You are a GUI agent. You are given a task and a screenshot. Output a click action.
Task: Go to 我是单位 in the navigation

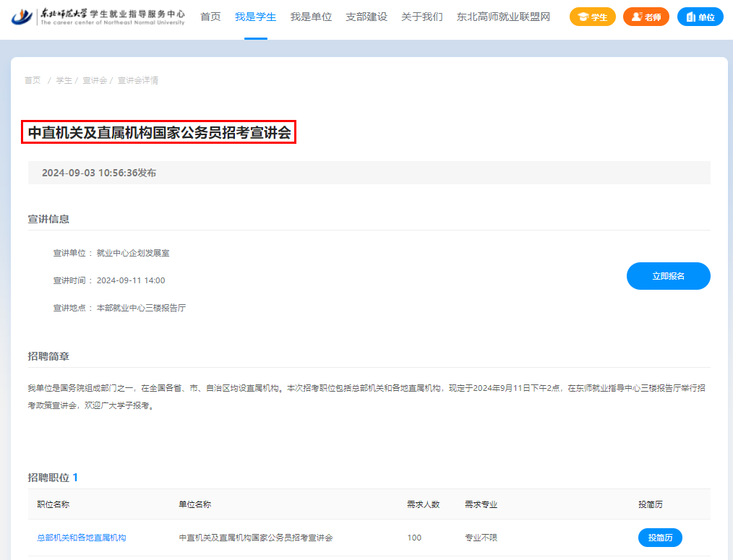[x=311, y=17]
